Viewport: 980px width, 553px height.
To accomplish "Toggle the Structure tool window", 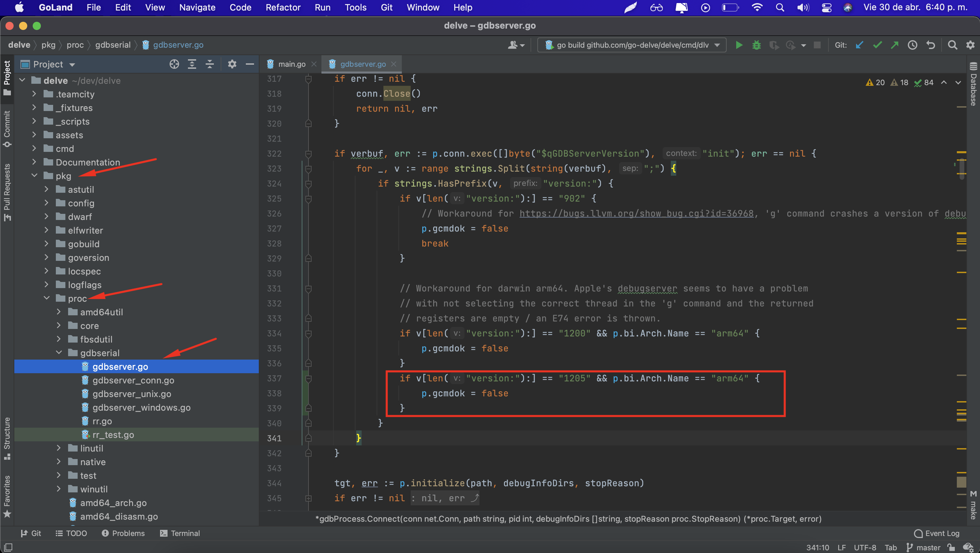I will click(x=7, y=437).
